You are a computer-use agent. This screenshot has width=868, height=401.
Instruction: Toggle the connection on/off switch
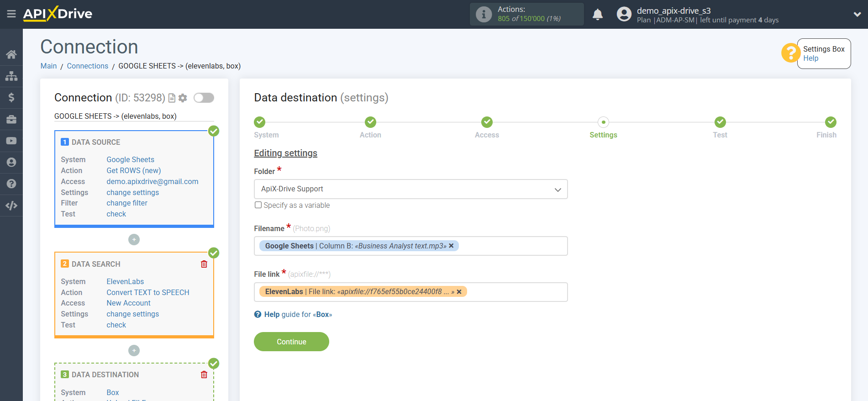tap(204, 98)
